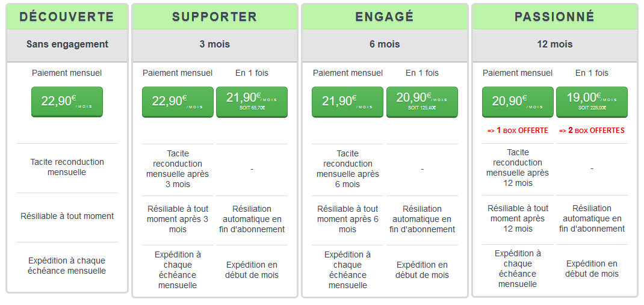Image resolution: width=644 pixels, height=305 pixels.
Task: Click the "Sans engagement" duration label
Action: click(67, 44)
